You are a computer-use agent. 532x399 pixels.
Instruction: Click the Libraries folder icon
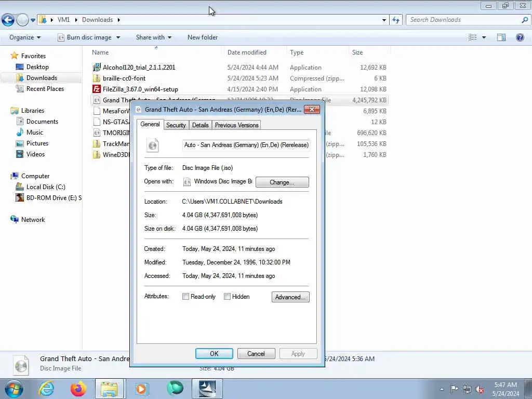[14, 111]
